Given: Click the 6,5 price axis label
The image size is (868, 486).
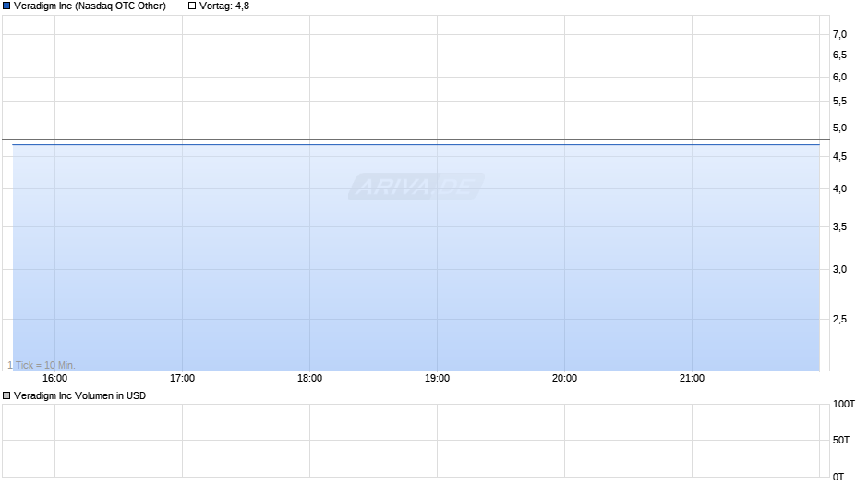Looking at the screenshot, I should click(x=839, y=55).
